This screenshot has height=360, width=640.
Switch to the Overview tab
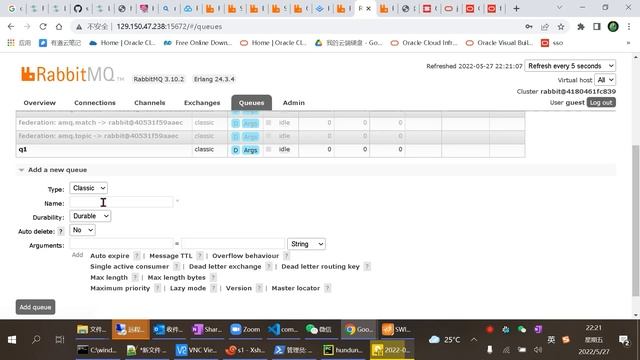click(x=40, y=103)
